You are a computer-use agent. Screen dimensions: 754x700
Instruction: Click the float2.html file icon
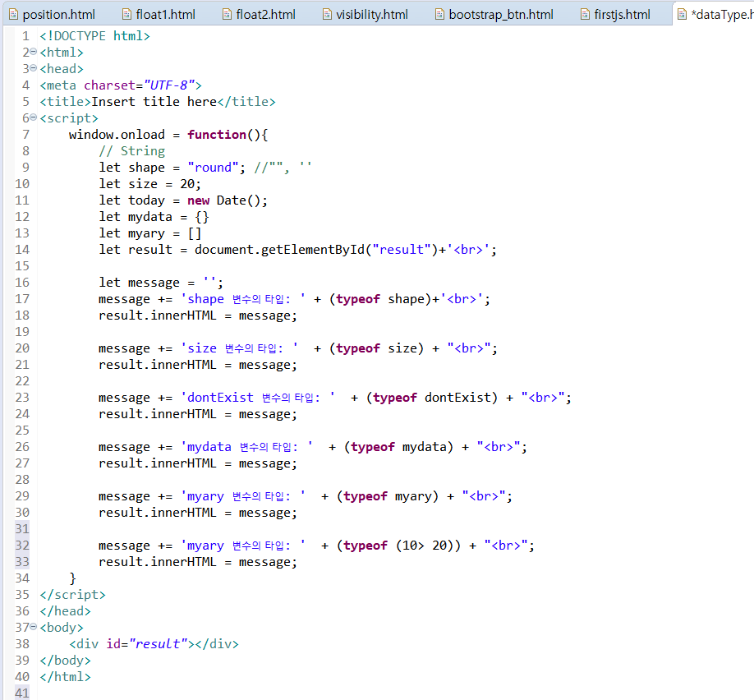tap(227, 15)
